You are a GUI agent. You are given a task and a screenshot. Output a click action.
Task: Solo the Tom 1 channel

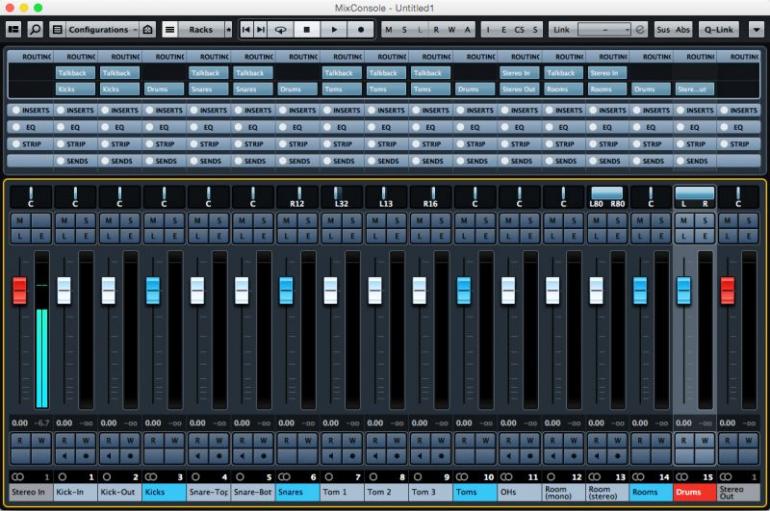[x=353, y=221]
